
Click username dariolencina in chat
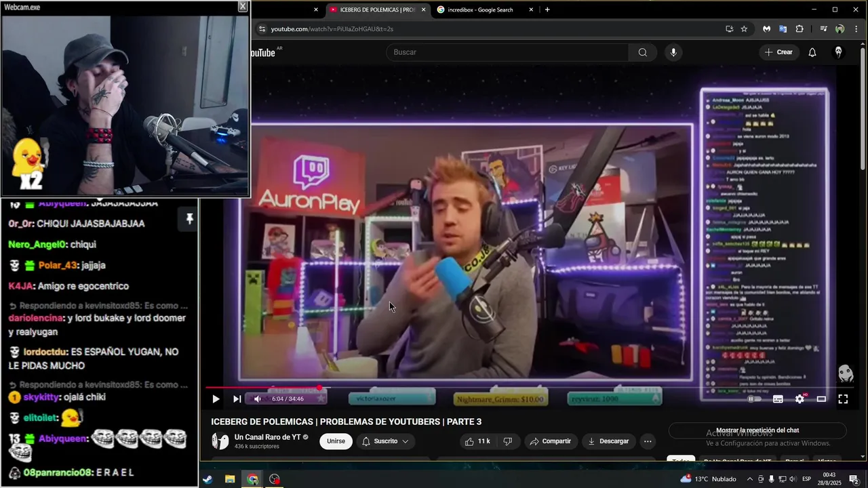coord(36,318)
